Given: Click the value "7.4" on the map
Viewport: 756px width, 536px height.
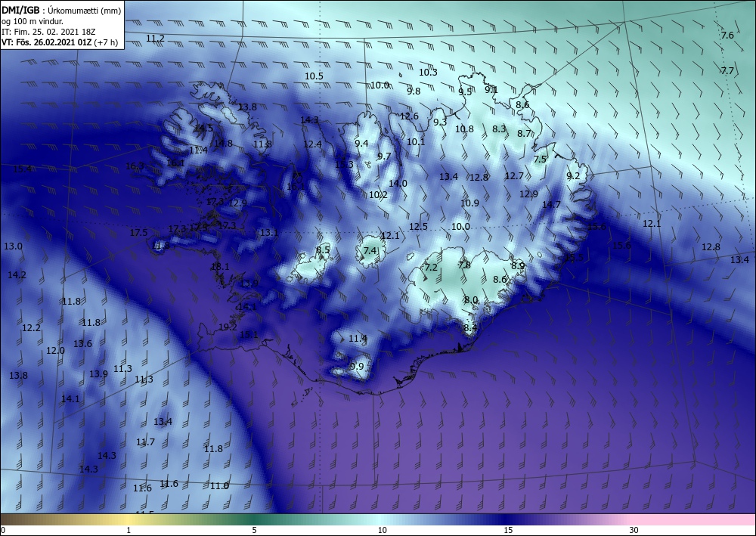Looking at the screenshot, I should click(x=370, y=251).
